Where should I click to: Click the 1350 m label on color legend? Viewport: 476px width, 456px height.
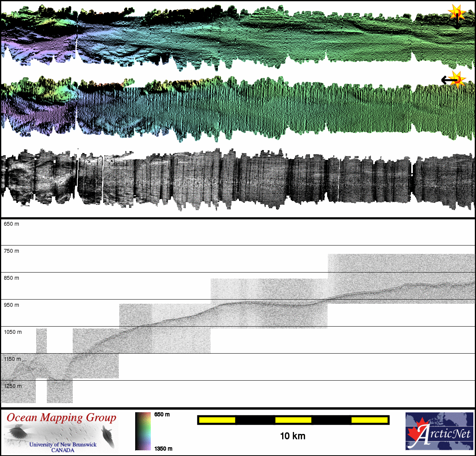pyautogui.click(x=163, y=448)
